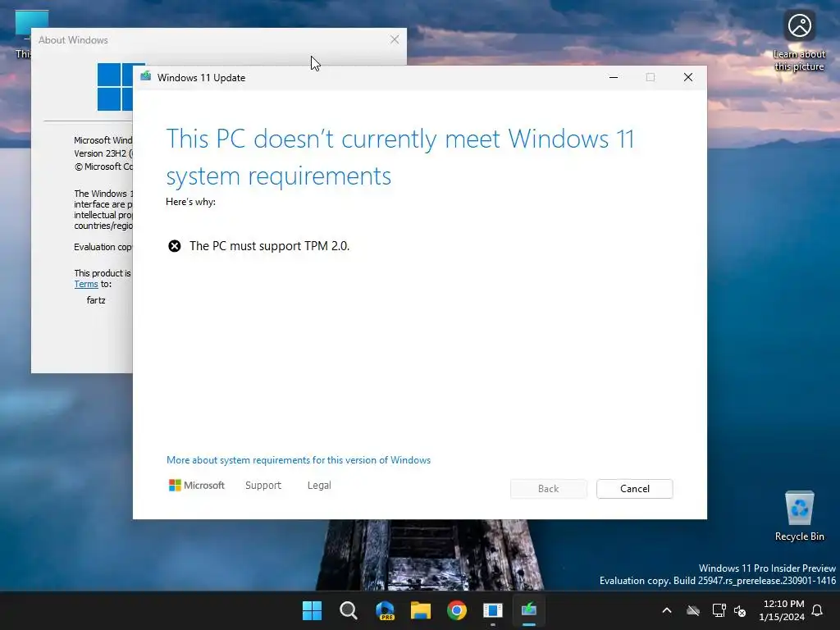The image size is (840, 630).
Task: Open the Support link
Action: (x=263, y=486)
